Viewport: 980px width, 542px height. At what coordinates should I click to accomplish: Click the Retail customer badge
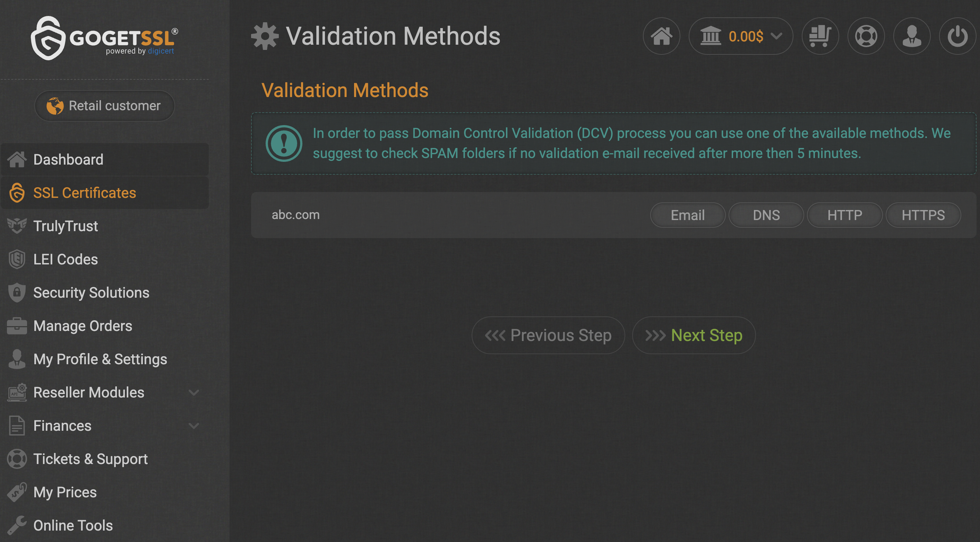[x=105, y=106]
